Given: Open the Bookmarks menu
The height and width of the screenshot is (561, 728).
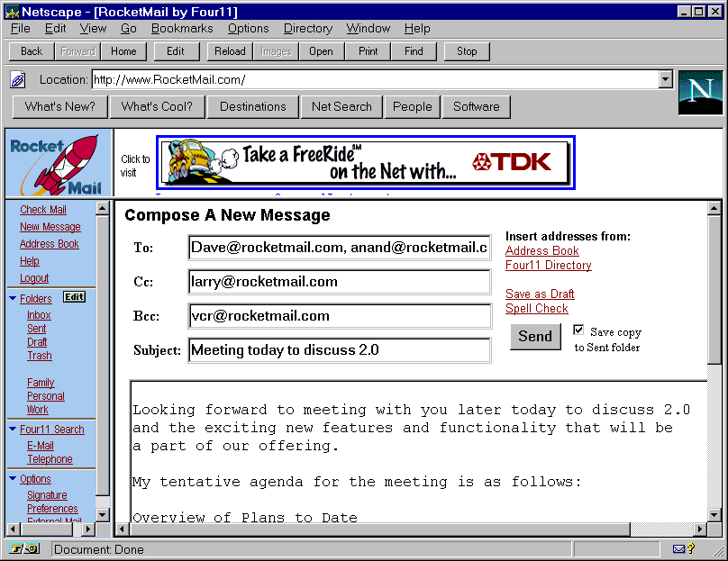Looking at the screenshot, I should click(181, 28).
